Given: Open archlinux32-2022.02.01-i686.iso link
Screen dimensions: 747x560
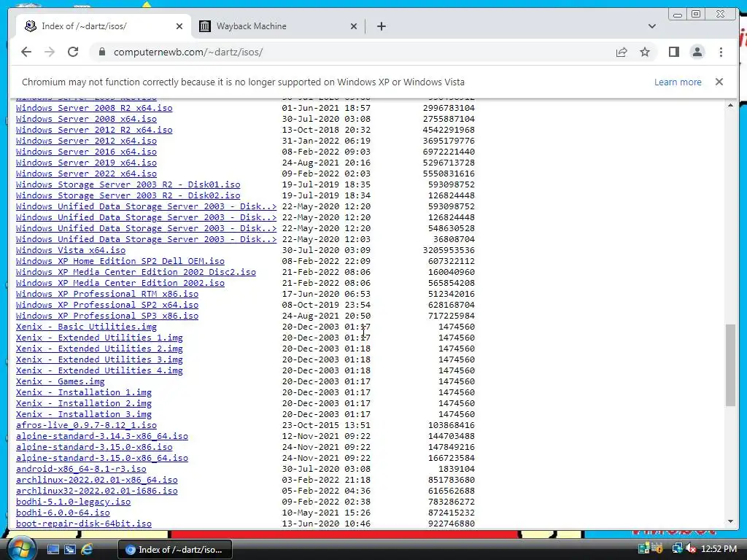Looking at the screenshot, I should click(97, 491).
